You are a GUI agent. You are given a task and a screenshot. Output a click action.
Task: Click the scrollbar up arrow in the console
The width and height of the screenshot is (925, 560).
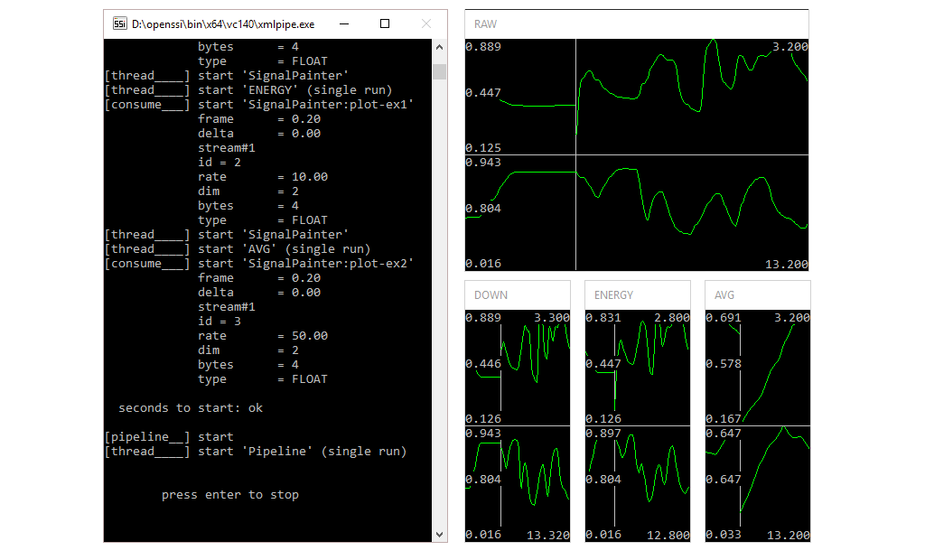tap(439, 46)
